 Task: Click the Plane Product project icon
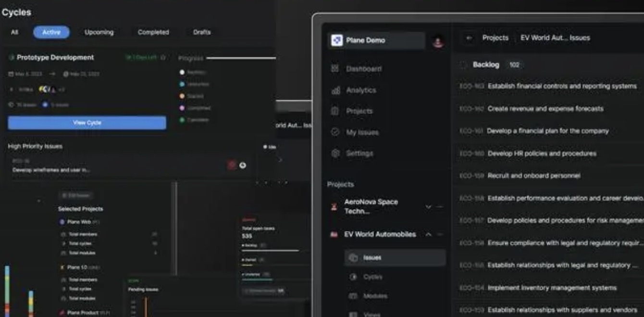pos(62,313)
